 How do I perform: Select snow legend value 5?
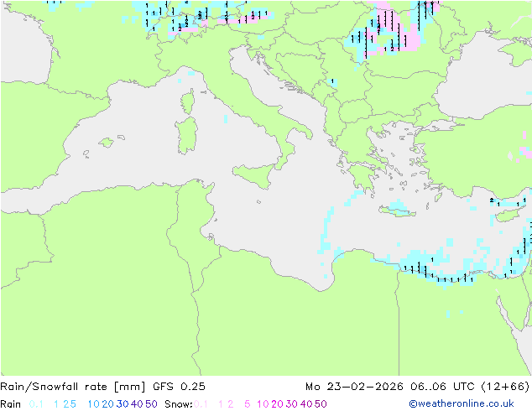coord(248,404)
